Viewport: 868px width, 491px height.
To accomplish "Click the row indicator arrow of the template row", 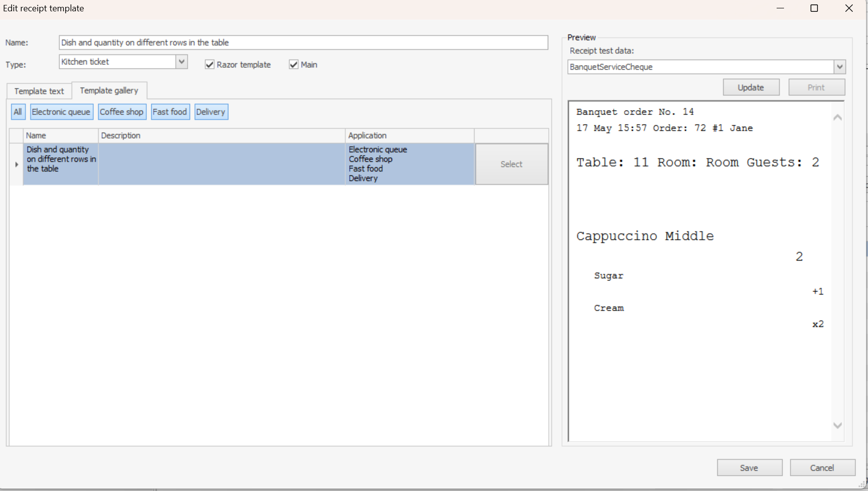I will 16,164.
